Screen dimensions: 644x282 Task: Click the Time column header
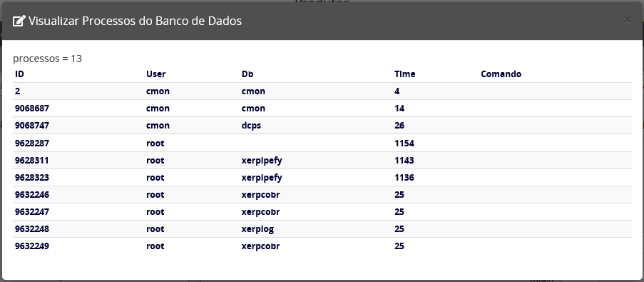pyautogui.click(x=404, y=74)
